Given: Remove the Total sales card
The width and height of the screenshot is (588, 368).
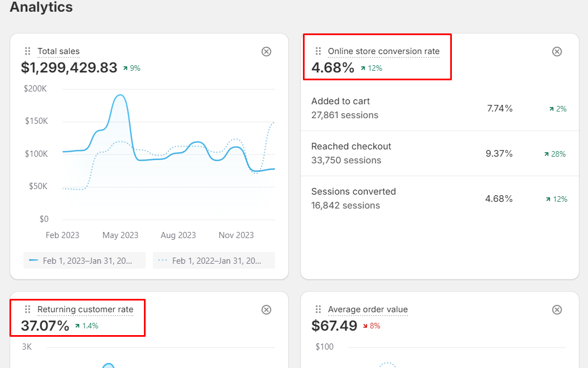Looking at the screenshot, I should pyautogui.click(x=266, y=51).
